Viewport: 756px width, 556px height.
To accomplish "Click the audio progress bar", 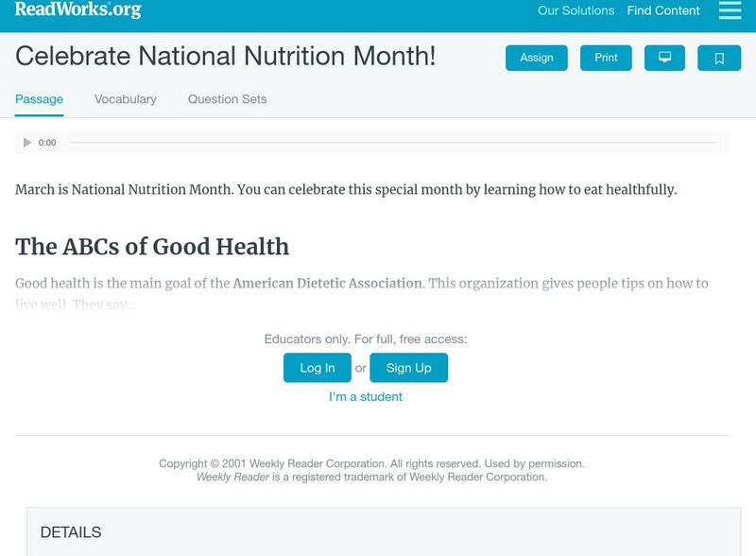I will click(392, 143).
